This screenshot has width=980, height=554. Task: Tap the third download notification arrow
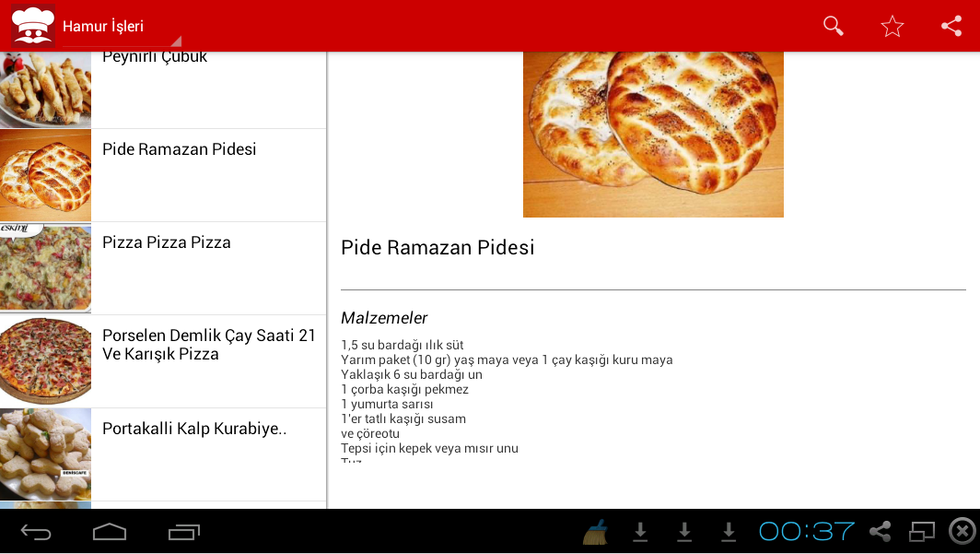[x=729, y=532]
